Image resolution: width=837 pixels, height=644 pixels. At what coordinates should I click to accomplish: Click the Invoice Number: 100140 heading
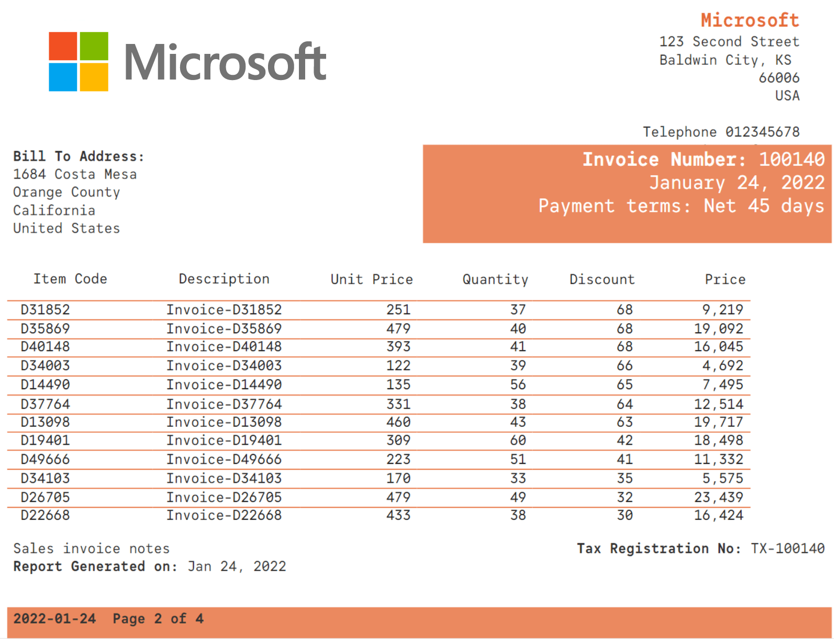[704, 159]
